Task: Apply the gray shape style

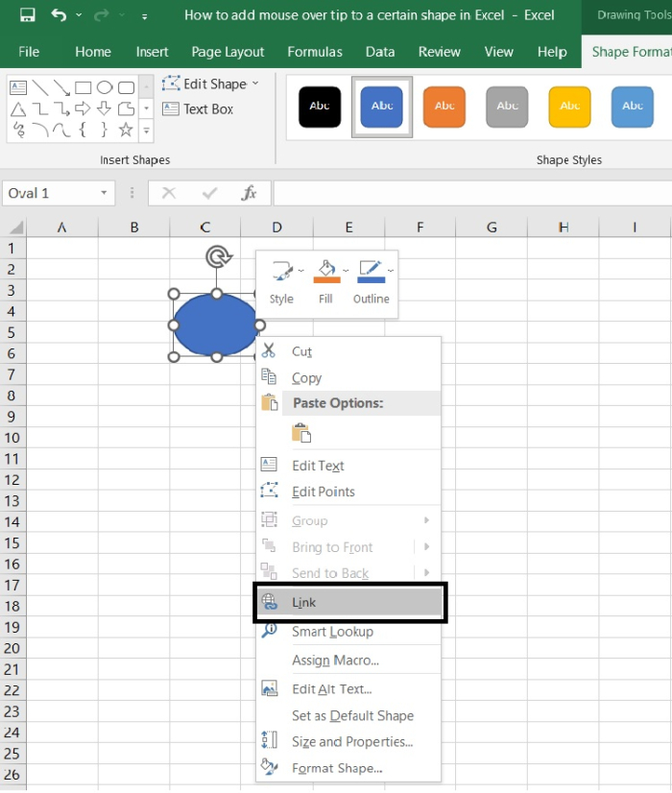Action: (x=507, y=107)
